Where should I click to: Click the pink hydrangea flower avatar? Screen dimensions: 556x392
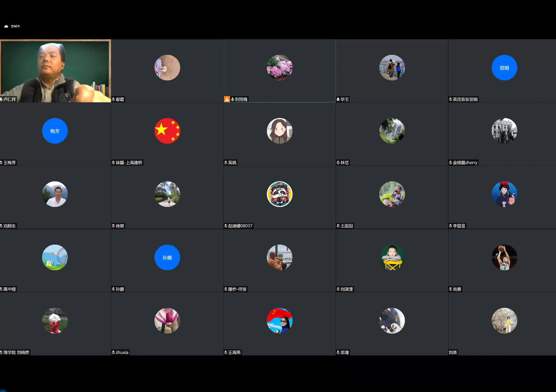pyautogui.click(x=280, y=68)
